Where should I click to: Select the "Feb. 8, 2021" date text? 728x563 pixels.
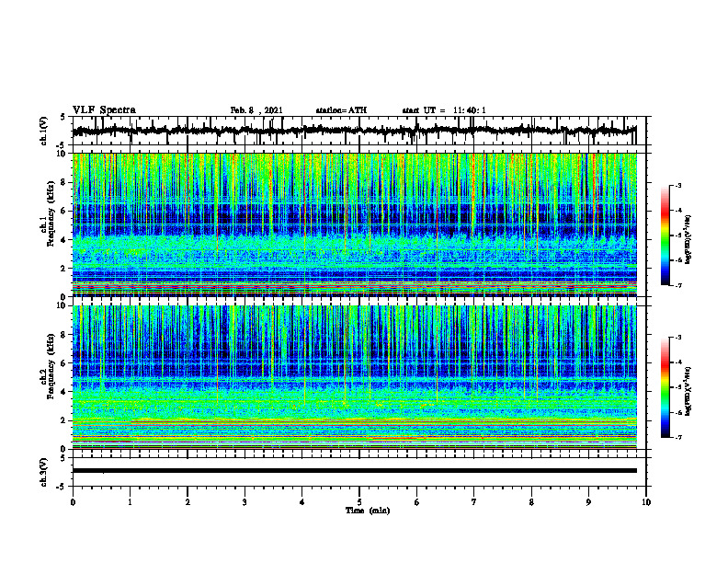[256, 110]
